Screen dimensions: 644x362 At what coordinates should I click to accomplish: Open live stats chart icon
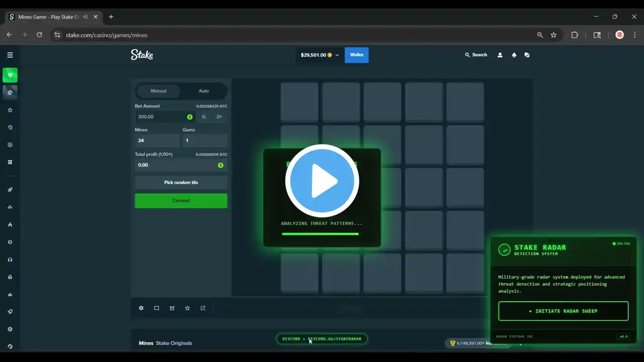pos(172,308)
